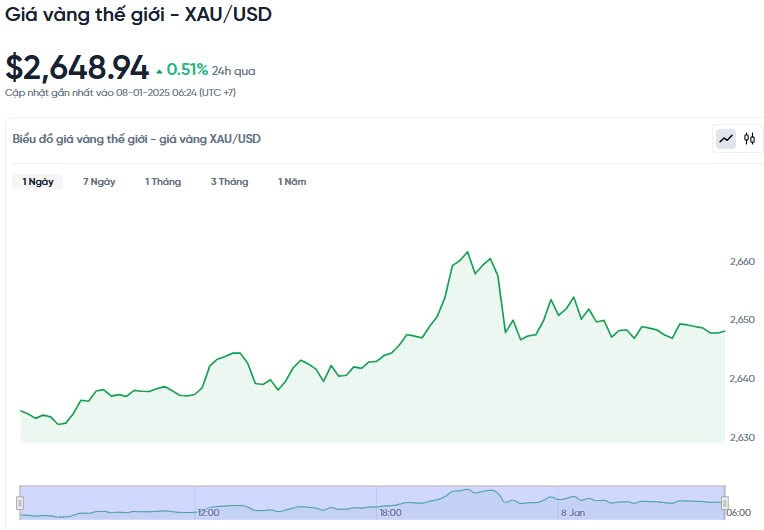The width and height of the screenshot is (764, 530).
Task: Switch to line chart view icon
Action: (726, 139)
